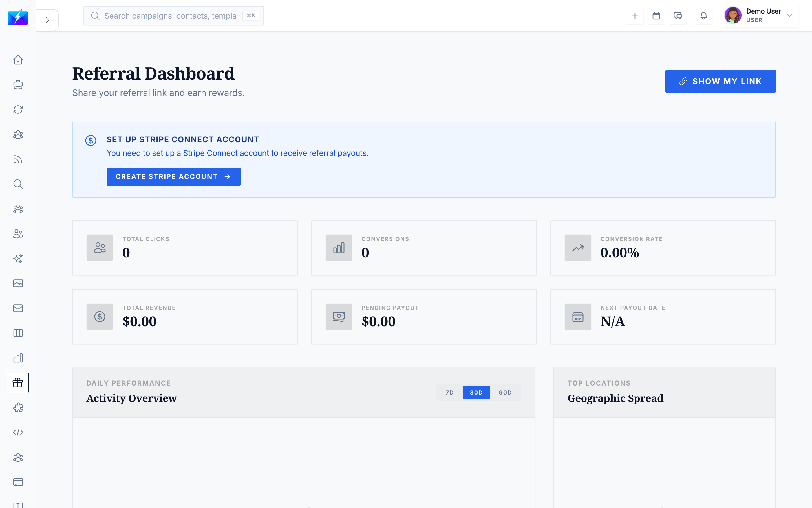Click the Next Payout Date calendar icon
812x508 pixels.
[x=578, y=316]
